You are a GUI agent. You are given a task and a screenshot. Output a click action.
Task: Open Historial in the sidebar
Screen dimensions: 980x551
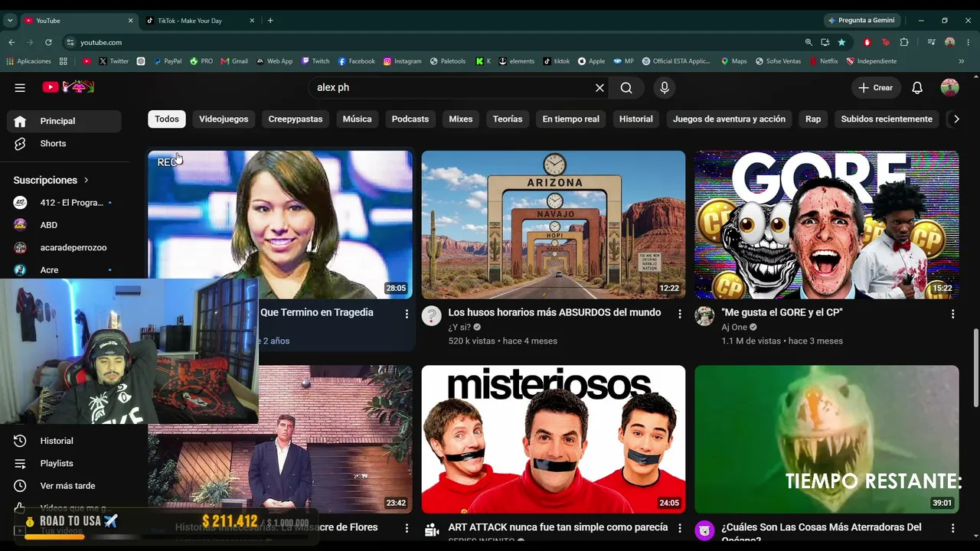point(64,441)
